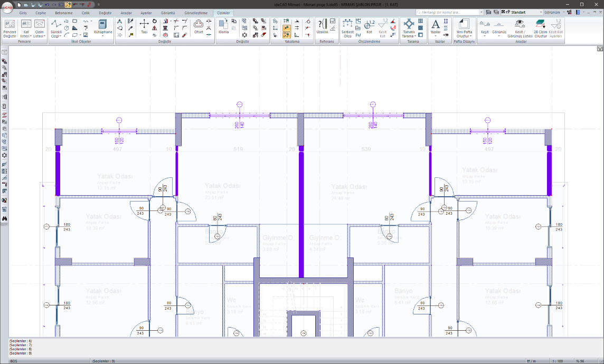Open Kesit / Görünüş Listesi
This screenshot has height=364, width=604.
(x=520, y=28)
